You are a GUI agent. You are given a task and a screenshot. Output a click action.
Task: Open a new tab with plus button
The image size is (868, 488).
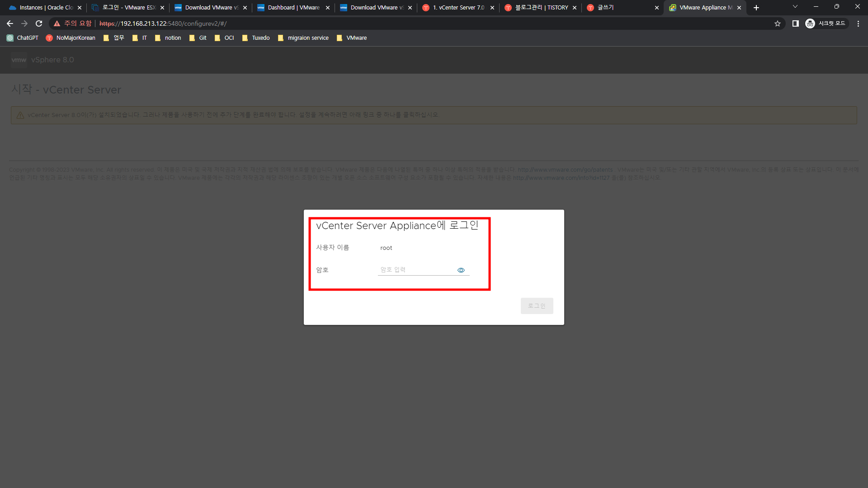click(756, 8)
